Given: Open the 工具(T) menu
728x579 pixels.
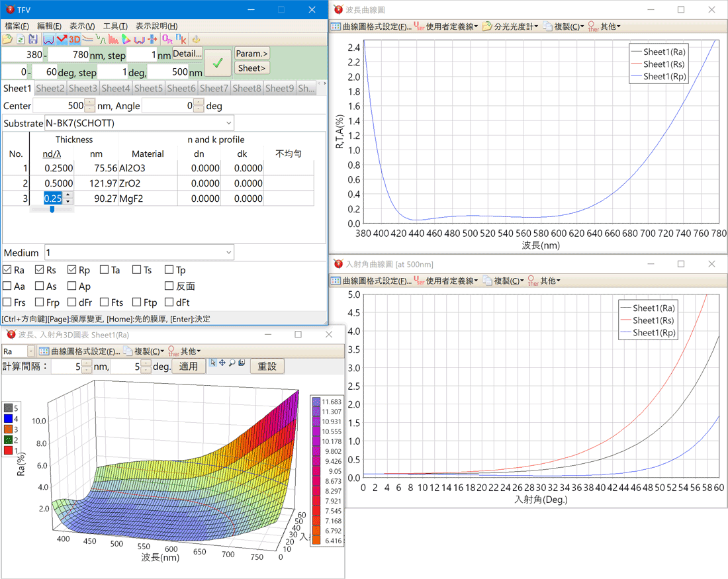Looking at the screenshot, I should tap(115, 26).
